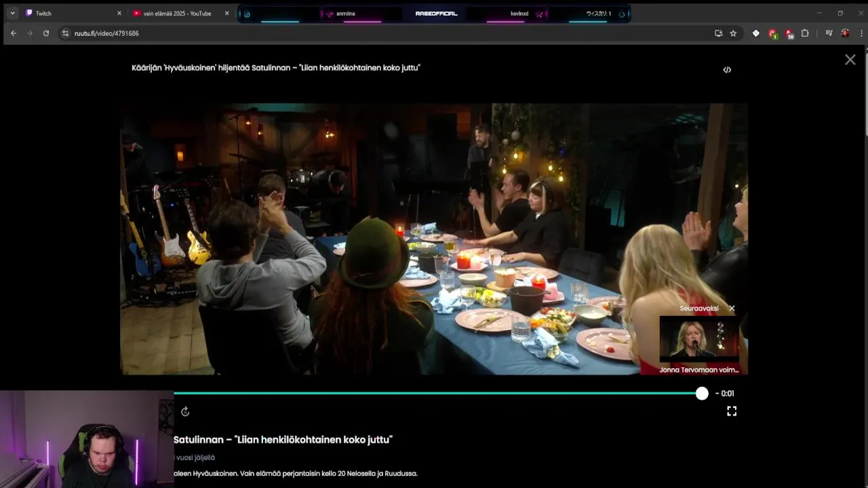
Task: Enter fullscreen mode
Action: point(732,411)
